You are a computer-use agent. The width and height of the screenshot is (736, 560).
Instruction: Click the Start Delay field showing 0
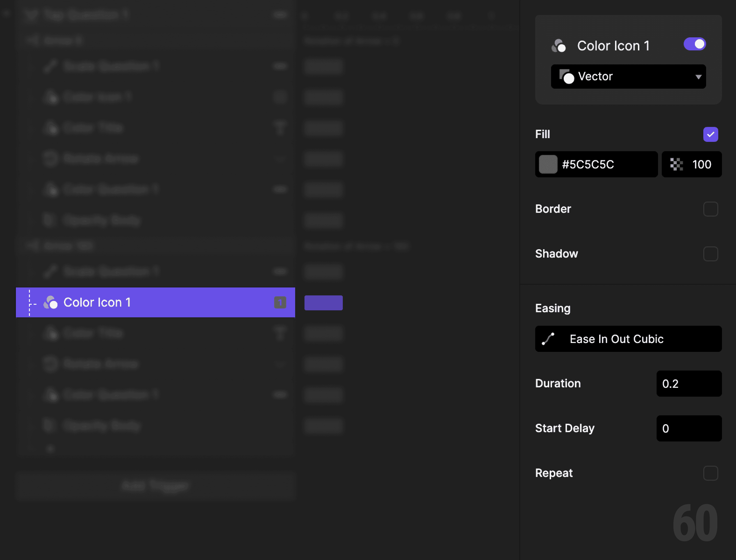pos(689,428)
